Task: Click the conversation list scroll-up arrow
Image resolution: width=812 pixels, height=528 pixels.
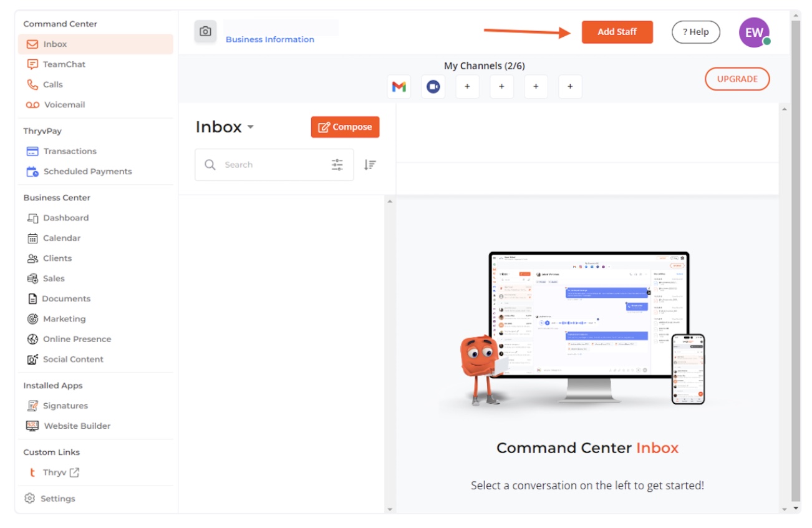Action: tap(390, 201)
